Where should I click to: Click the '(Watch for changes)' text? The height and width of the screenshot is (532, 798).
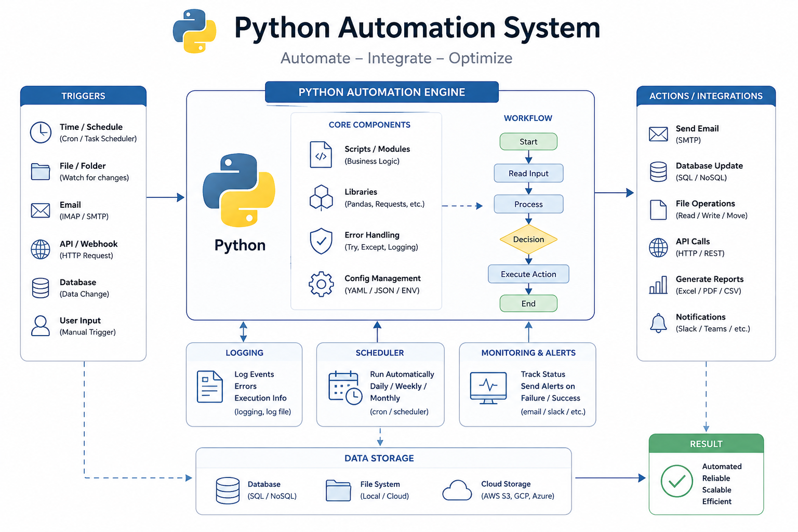pos(94,178)
